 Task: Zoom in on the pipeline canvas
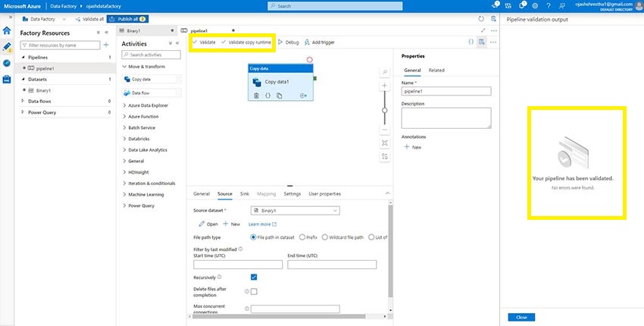coord(385,86)
